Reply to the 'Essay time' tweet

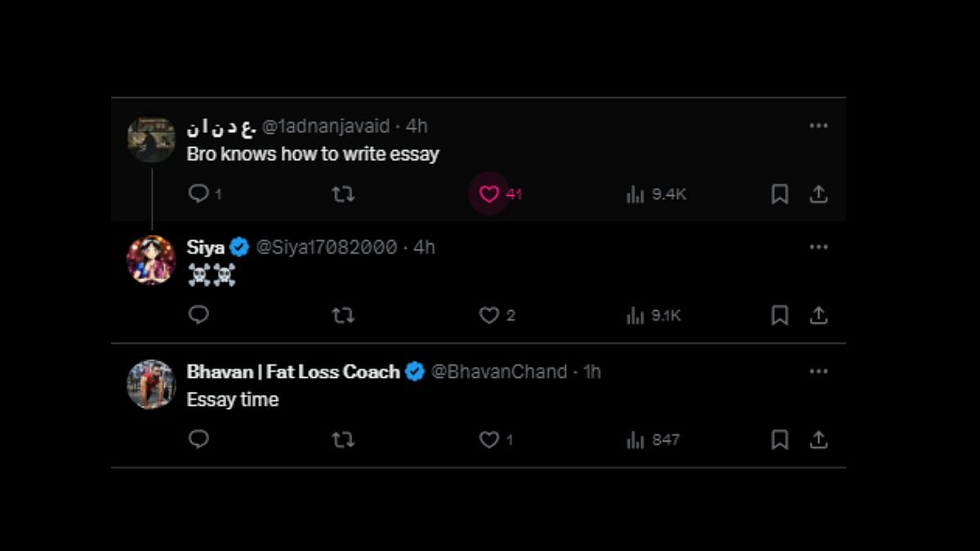pos(198,439)
